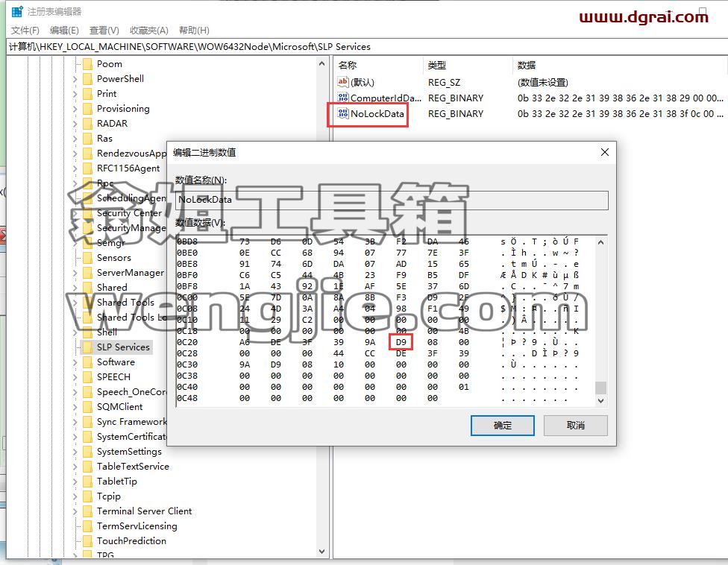728x565 pixels.
Task: Click the 取消 button
Action: pos(575,426)
